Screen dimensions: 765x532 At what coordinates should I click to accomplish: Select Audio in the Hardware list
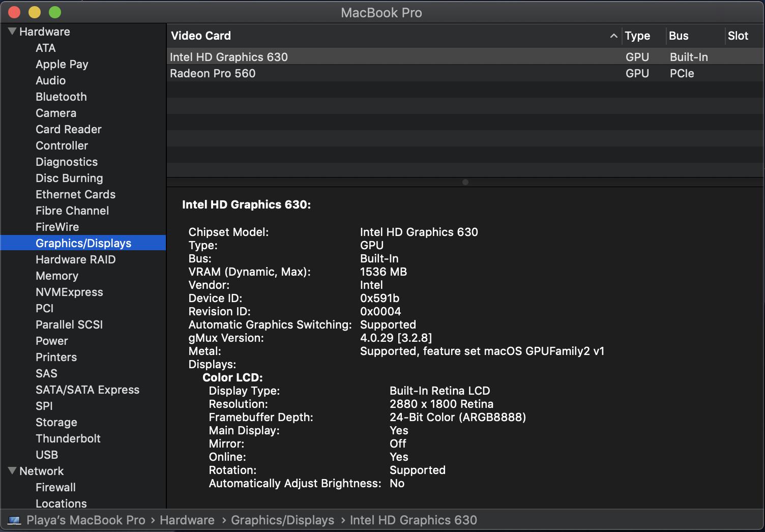pos(51,80)
